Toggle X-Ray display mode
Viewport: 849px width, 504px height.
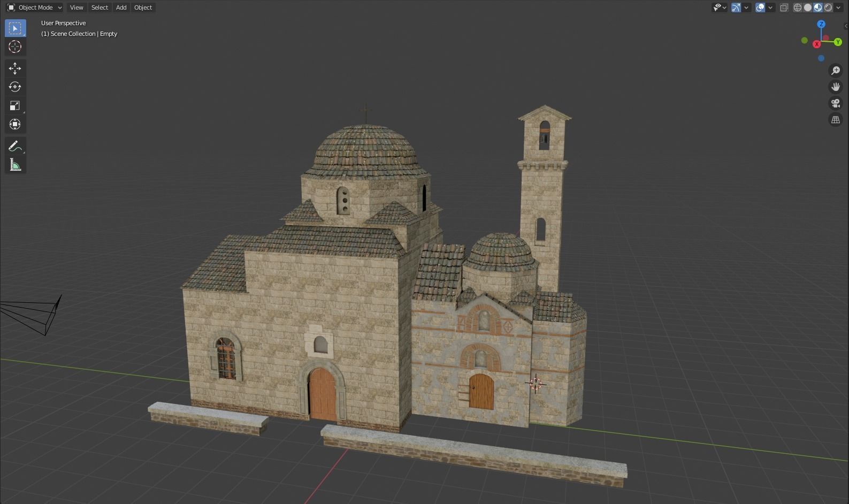[784, 7]
